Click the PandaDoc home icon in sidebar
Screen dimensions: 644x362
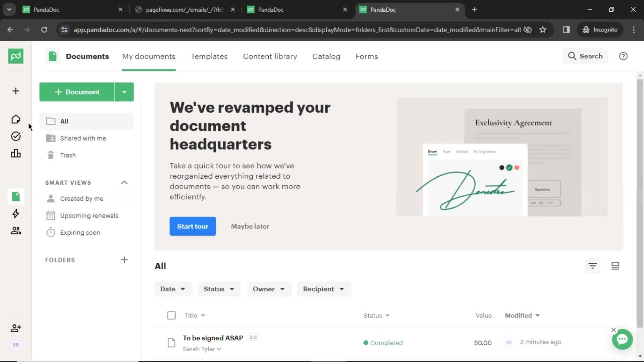coord(15,119)
